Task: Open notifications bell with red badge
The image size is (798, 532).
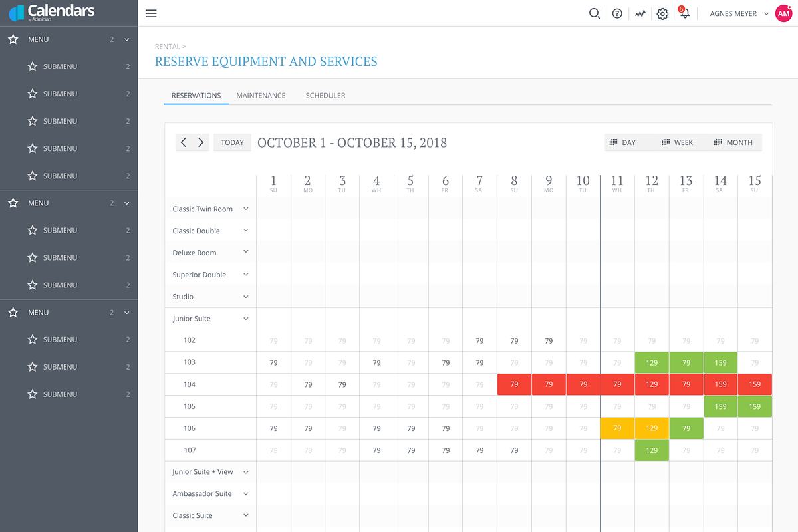Action: click(x=684, y=13)
